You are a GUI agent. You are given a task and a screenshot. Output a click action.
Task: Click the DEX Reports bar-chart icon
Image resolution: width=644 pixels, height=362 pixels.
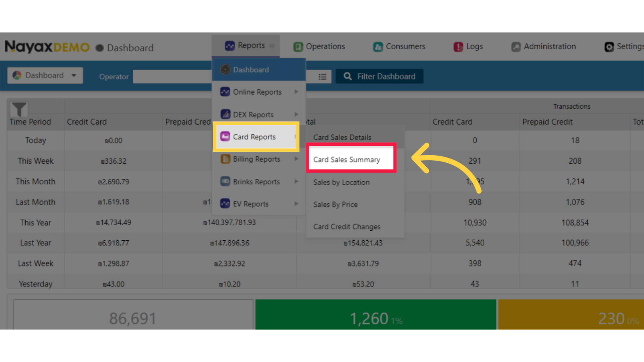click(225, 114)
